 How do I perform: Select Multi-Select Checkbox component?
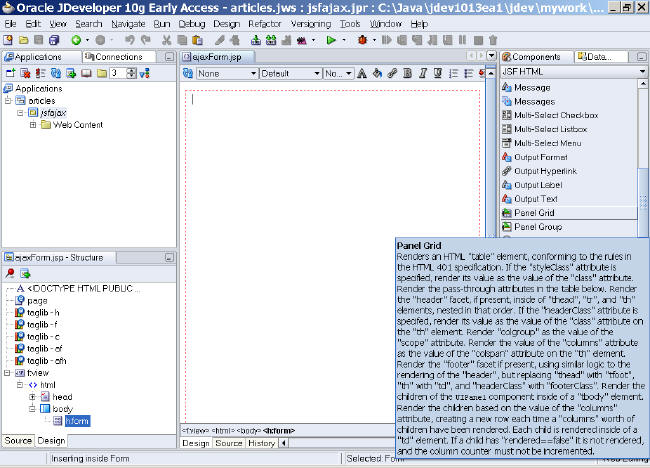click(x=569, y=115)
